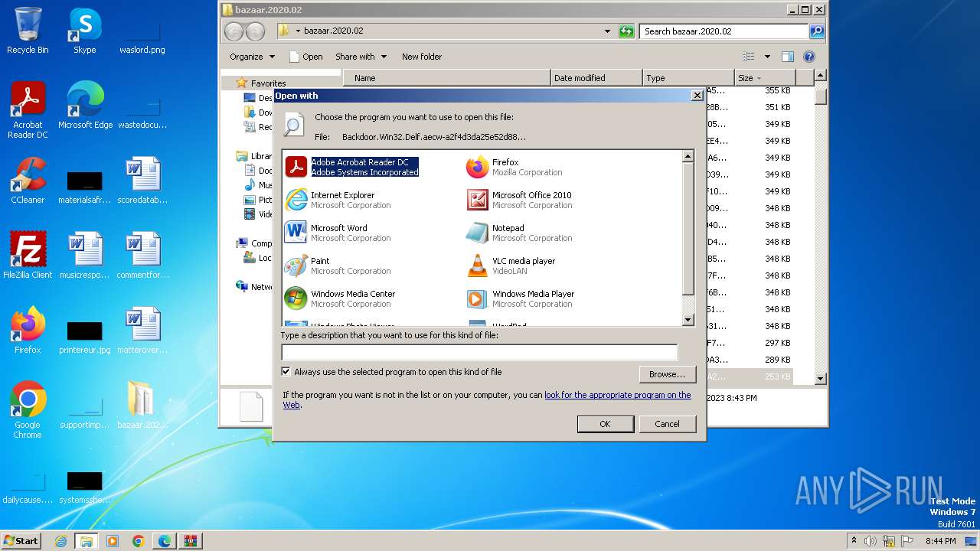Pick Paint from the program list
The height and width of the screenshot is (551, 980).
[338, 266]
